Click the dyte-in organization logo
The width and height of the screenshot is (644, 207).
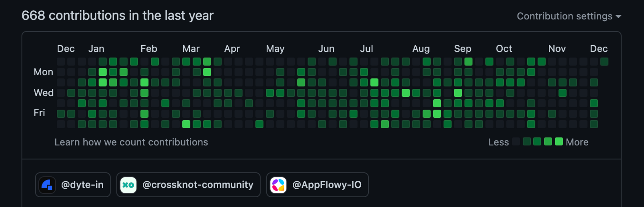click(47, 185)
